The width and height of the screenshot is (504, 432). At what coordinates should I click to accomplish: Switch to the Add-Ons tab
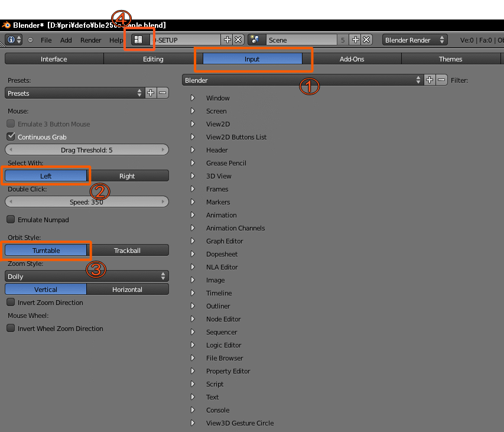[x=352, y=59]
